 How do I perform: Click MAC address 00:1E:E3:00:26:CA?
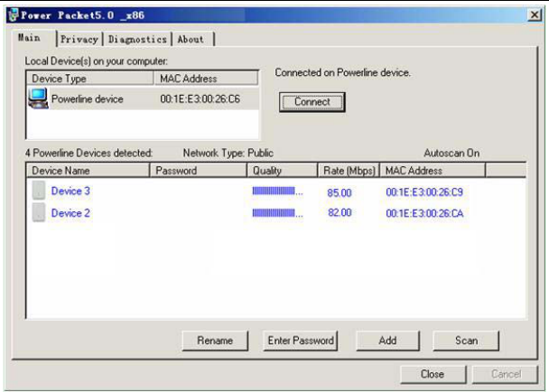424,213
